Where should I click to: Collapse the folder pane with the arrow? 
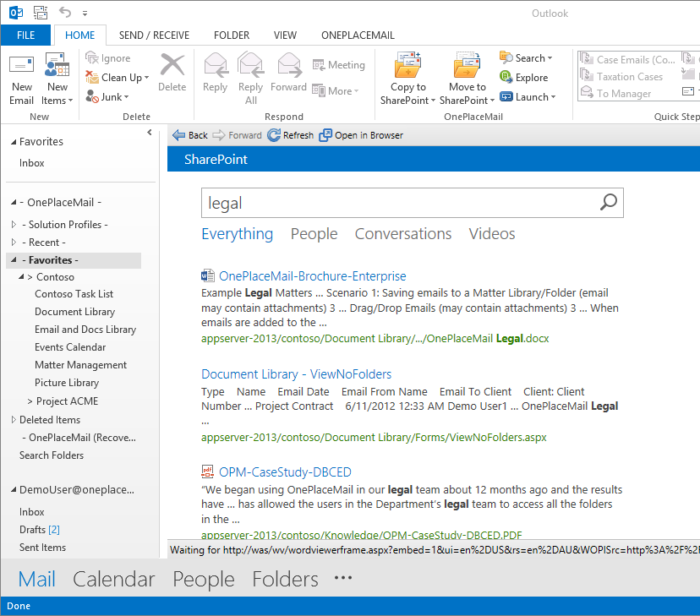pyautogui.click(x=150, y=133)
